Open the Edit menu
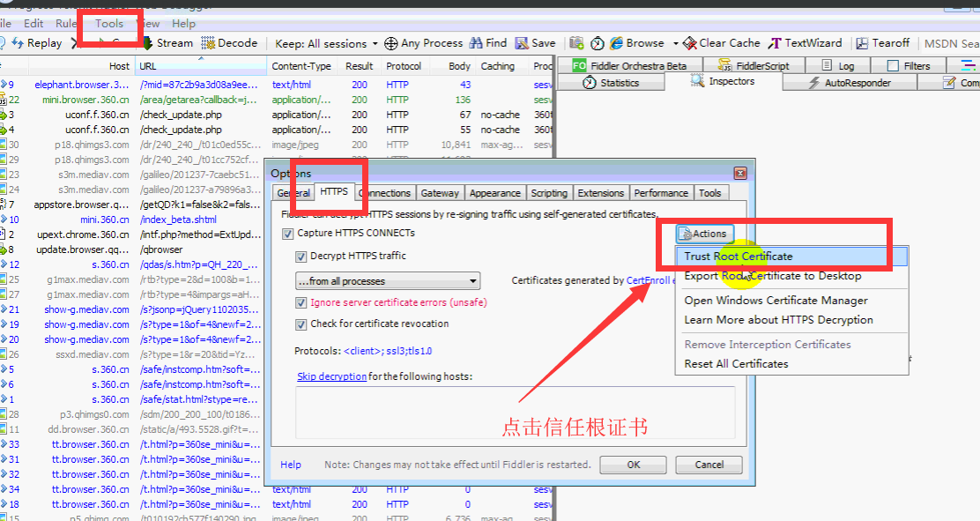The height and width of the screenshot is (521, 980). click(x=33, y=24)
